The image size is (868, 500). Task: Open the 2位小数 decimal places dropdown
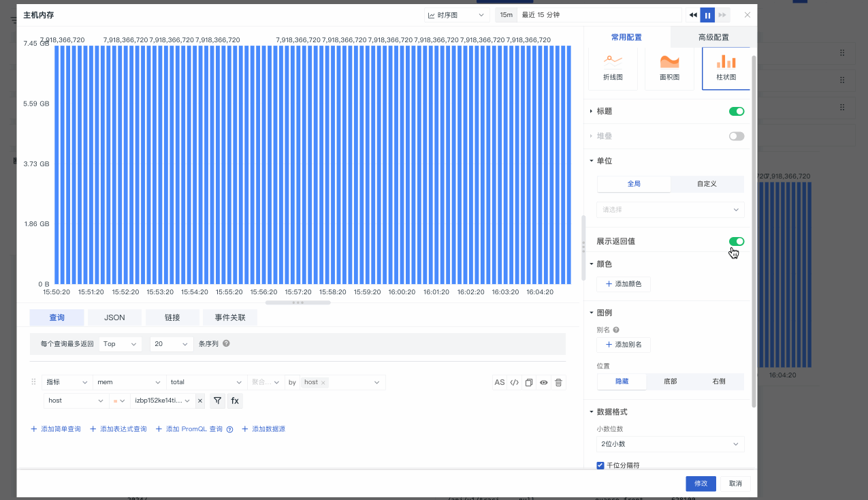[x=671, y=444]
